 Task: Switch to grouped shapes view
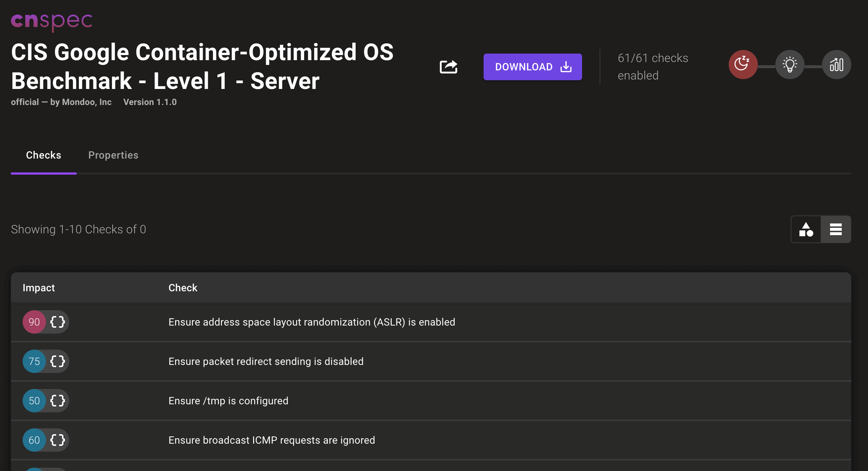click(806, 229)
